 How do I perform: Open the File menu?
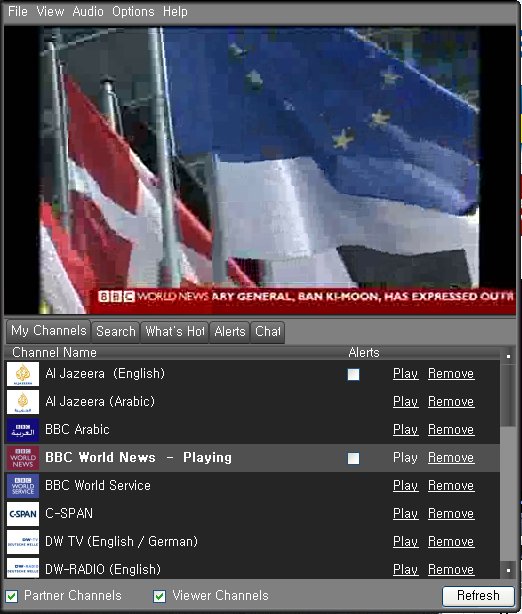tap(18, 12)
